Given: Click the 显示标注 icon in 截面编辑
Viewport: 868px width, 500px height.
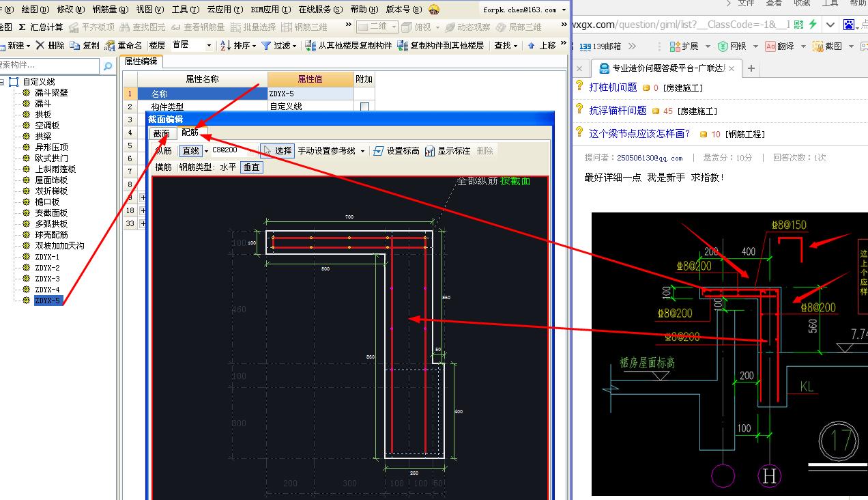Looking at the screenshot, I should [x=430, y=151].
